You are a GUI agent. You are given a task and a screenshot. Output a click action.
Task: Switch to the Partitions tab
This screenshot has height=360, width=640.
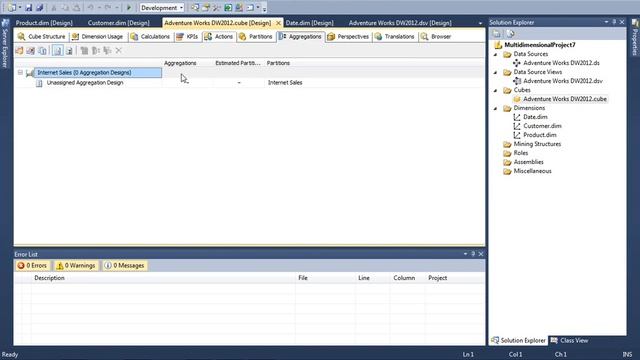(256, 37)
